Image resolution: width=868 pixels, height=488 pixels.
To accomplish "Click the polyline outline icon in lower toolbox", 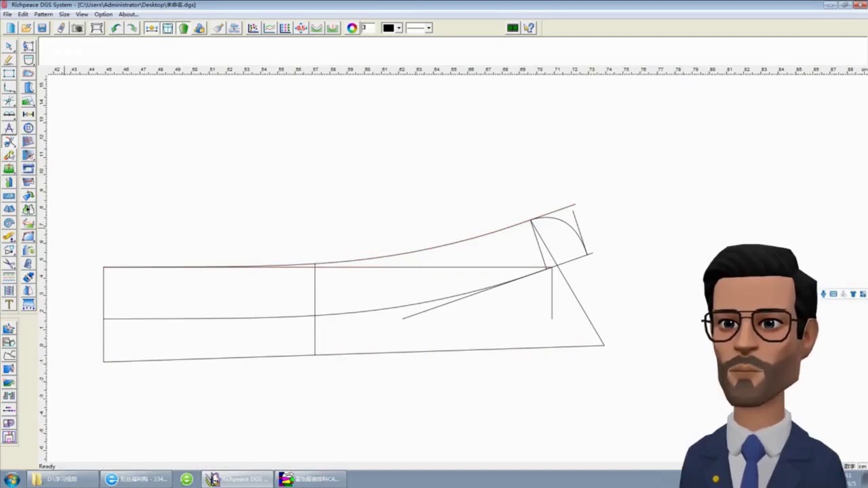I will 9,355.
